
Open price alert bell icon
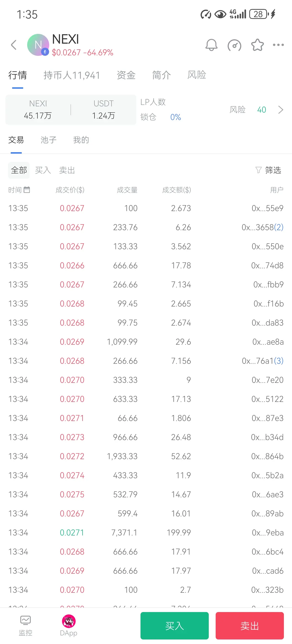tap(211, 45)
